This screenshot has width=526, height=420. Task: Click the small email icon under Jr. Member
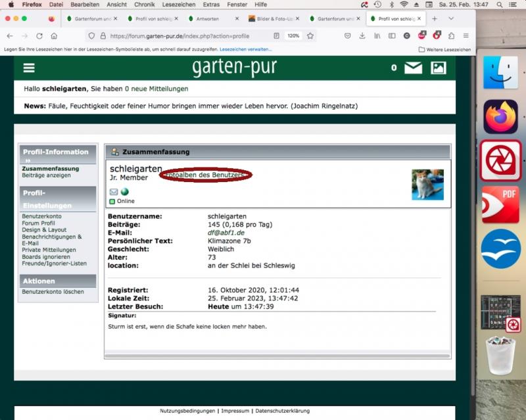click(x=114, y=192)
